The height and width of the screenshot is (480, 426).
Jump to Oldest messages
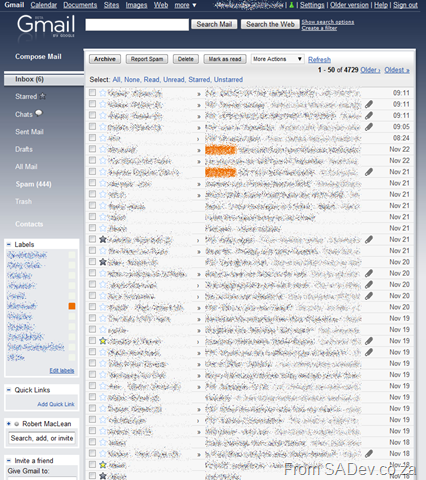pos(397,70)
